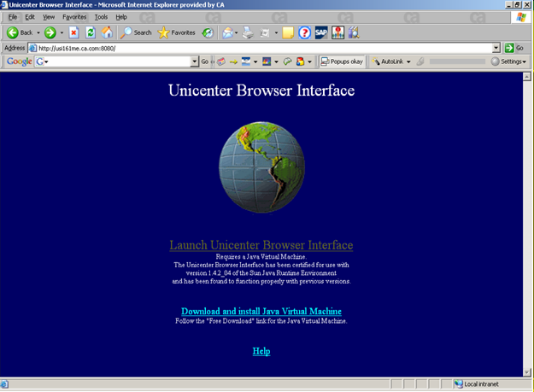The image size is (534, 392).
Task: Click the Local intranet zone indicator
Action: pos(477,384)
